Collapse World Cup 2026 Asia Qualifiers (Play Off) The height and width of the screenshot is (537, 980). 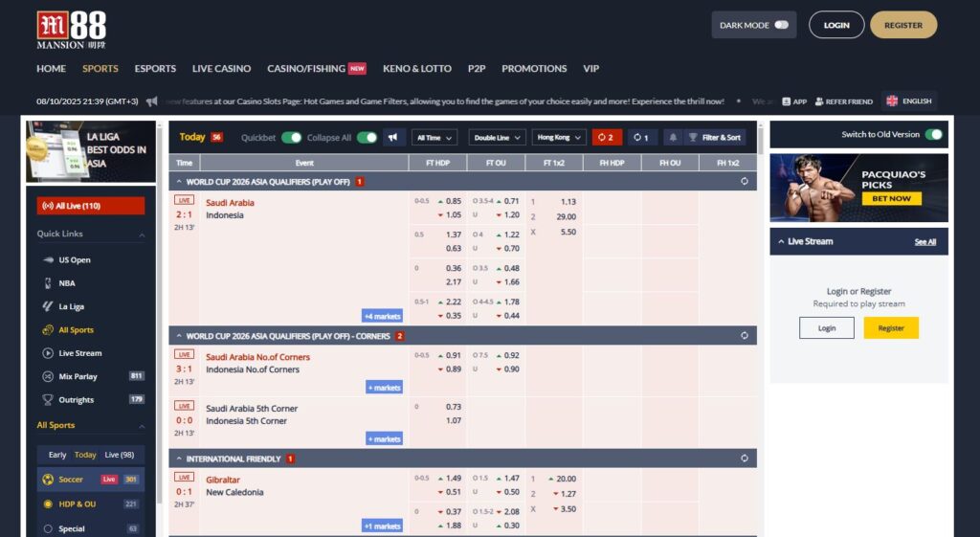[179, 181]
